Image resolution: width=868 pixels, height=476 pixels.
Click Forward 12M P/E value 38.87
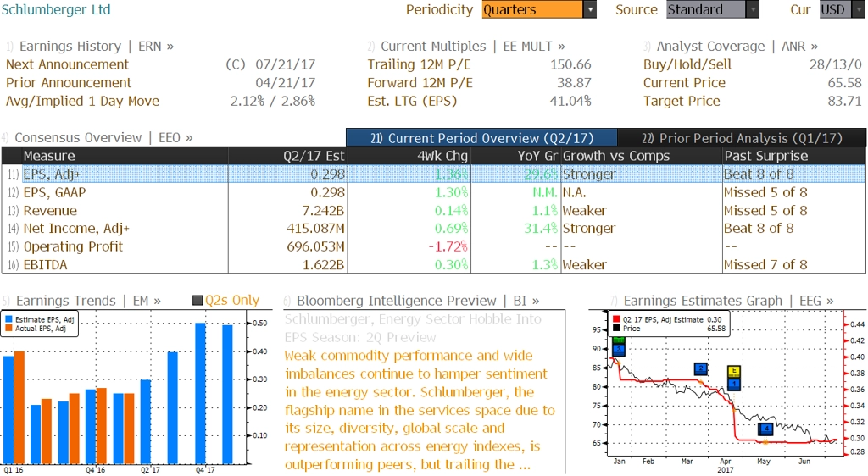pyautogui.click(x=574, y=83)
